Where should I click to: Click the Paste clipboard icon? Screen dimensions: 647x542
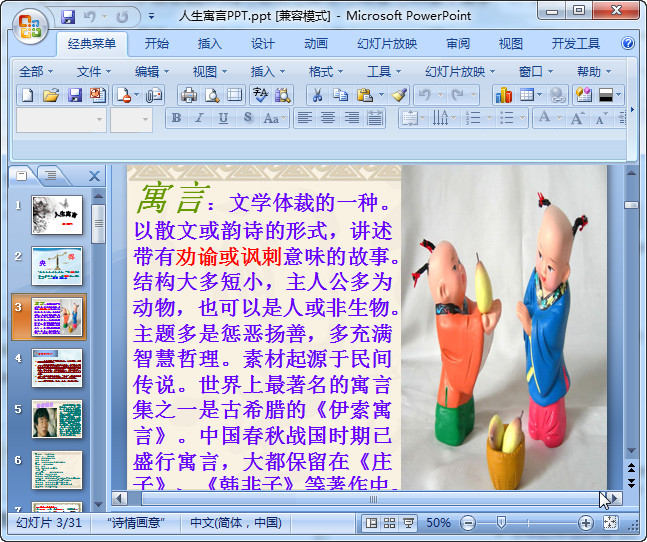[x=365, y=95]
